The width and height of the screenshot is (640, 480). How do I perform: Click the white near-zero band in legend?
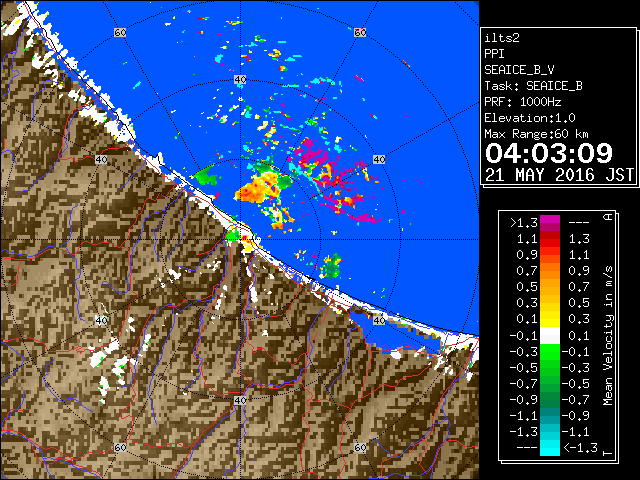pos(550,336)
